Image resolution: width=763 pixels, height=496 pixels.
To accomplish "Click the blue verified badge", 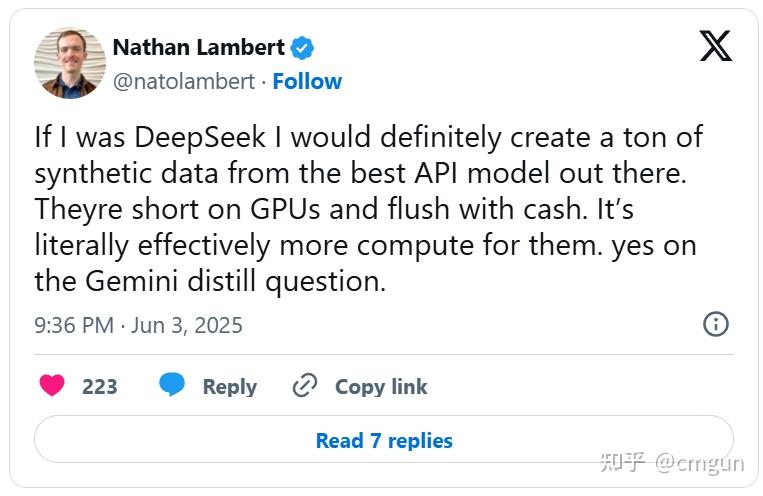I will pos(302,47).
